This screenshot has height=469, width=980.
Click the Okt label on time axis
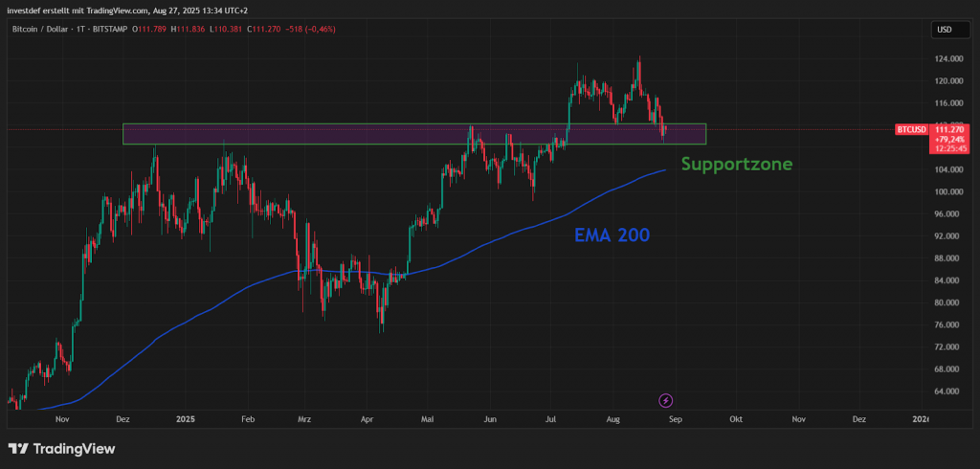(x=736, y=419)
